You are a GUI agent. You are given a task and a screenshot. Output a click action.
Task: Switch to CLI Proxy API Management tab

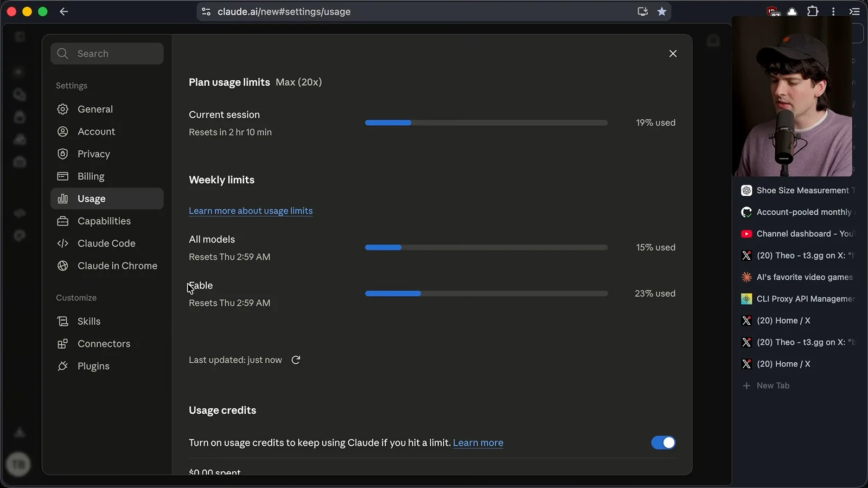pyautogui.click(x=797, y=299)
